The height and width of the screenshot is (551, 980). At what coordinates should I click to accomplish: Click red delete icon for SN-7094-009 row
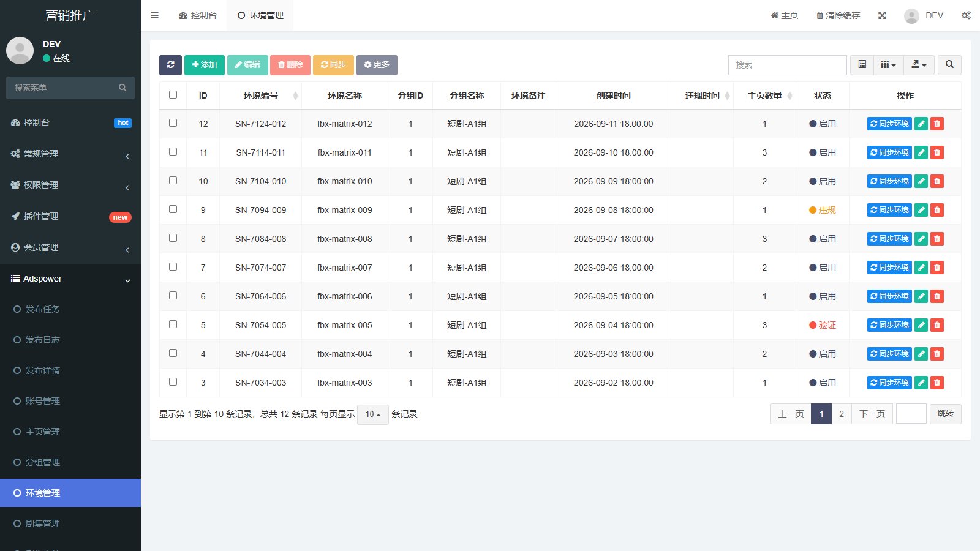(x=937, y=210)
